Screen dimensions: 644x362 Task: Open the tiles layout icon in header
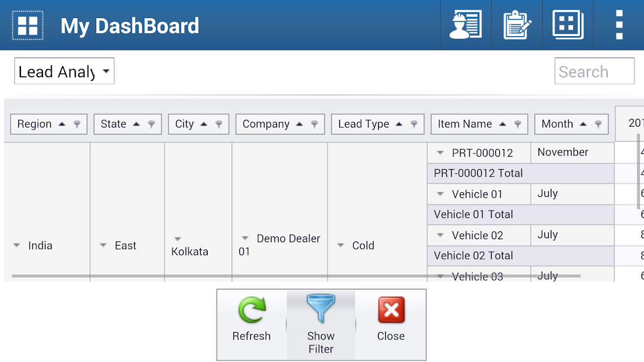tap(568, 25)
